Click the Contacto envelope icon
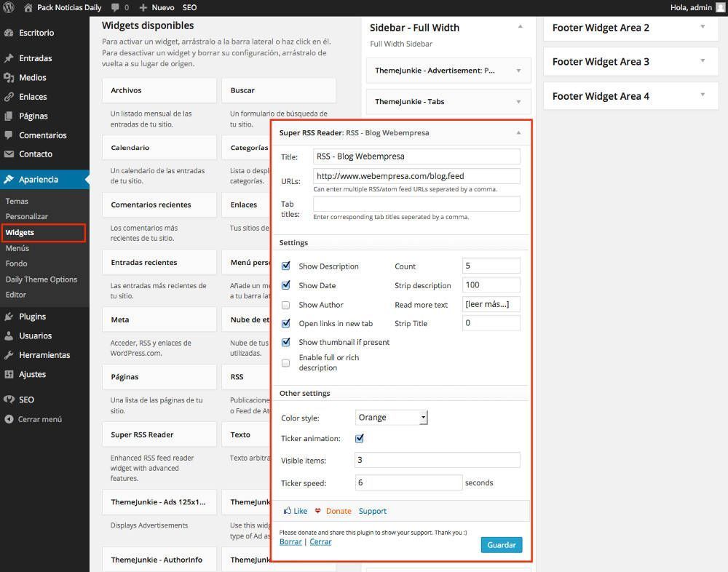Image resolution: width=728 pixels, height=572 pixels. tap(8, 154)
